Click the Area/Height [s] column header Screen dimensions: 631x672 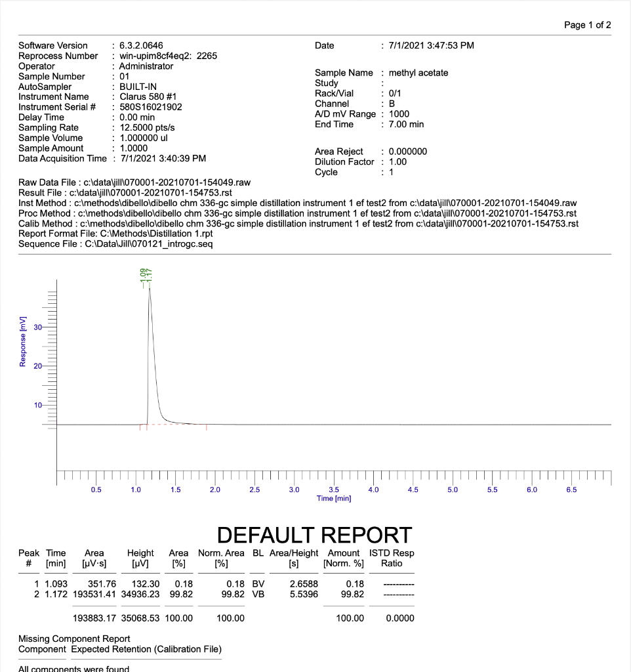(294, 558)
